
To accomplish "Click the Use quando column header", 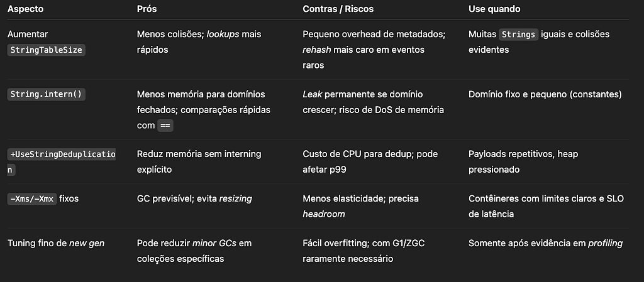I will pyautogui.click(x=494, y=9).
